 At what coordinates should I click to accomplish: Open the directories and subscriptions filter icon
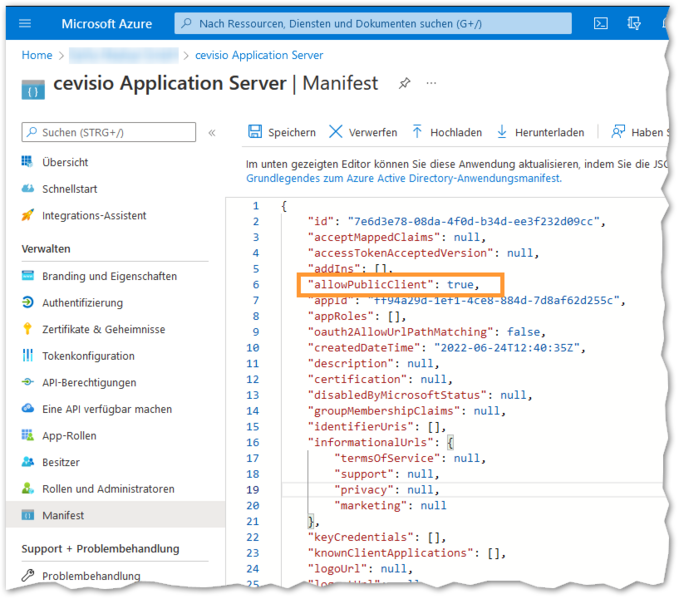[634, 23]
